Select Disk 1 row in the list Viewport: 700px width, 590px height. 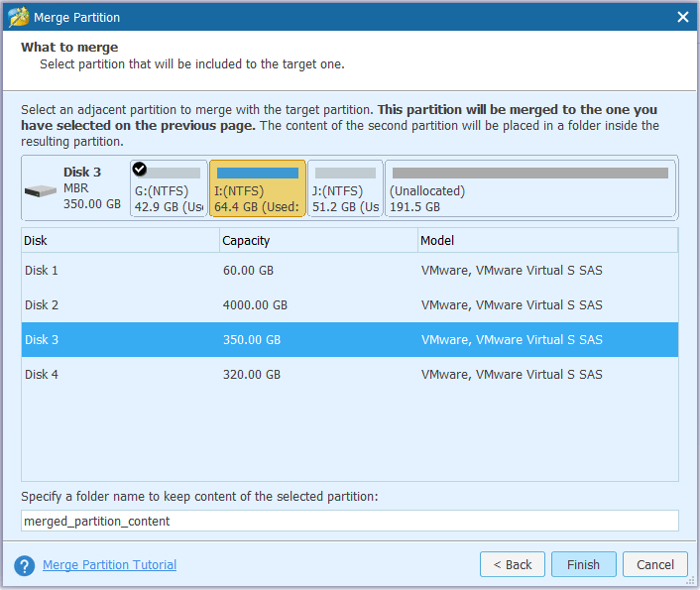349,271
